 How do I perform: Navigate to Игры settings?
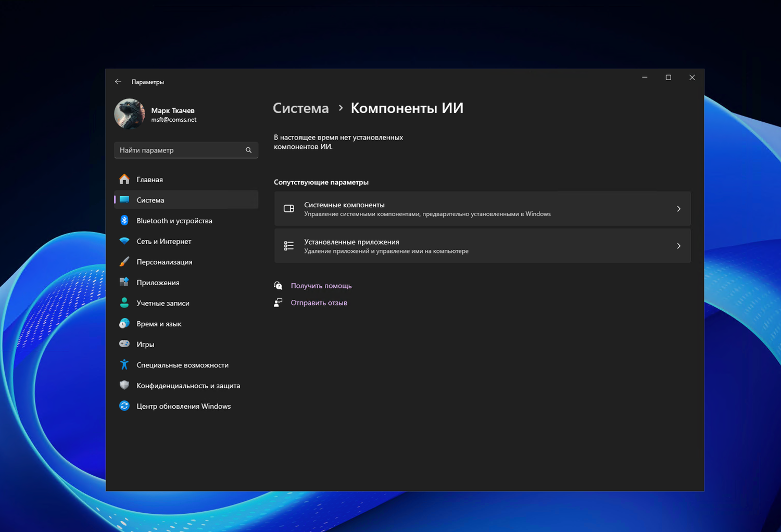[186, 344]
